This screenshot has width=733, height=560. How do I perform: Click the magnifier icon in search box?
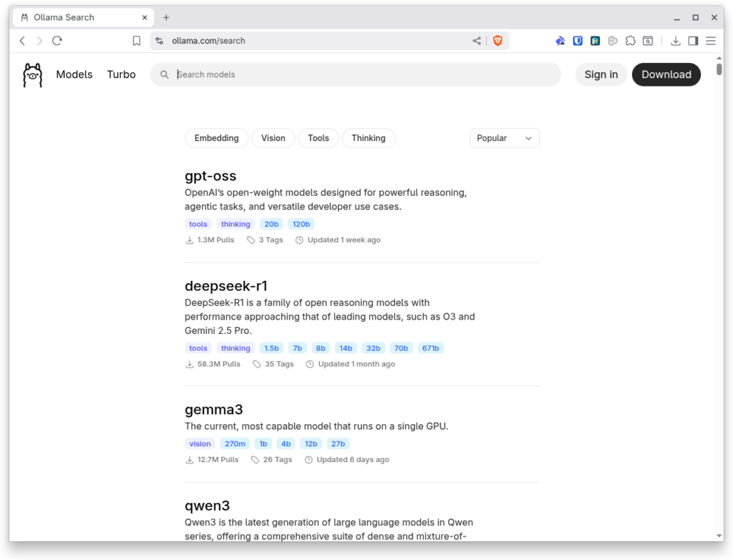[x=165, y=74]
